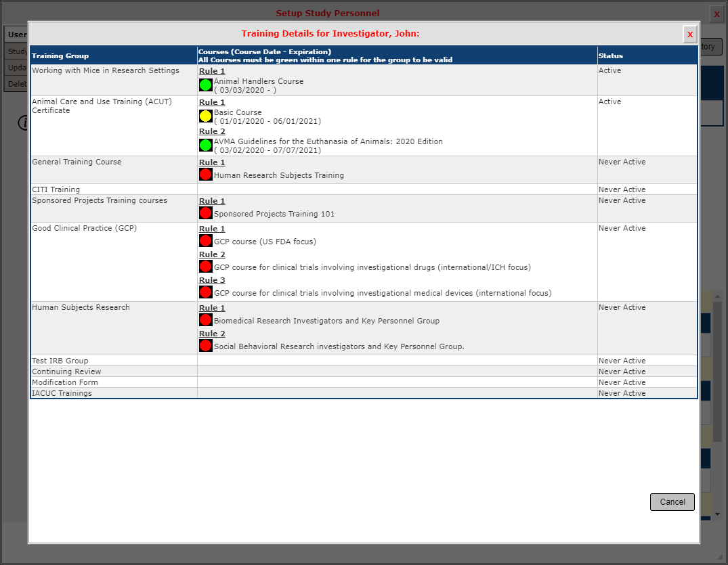This screenshot has height=565, width=728.
Task: Select 'Working with Mice in Research Settings' group
Action: click(x=106, y=70)
